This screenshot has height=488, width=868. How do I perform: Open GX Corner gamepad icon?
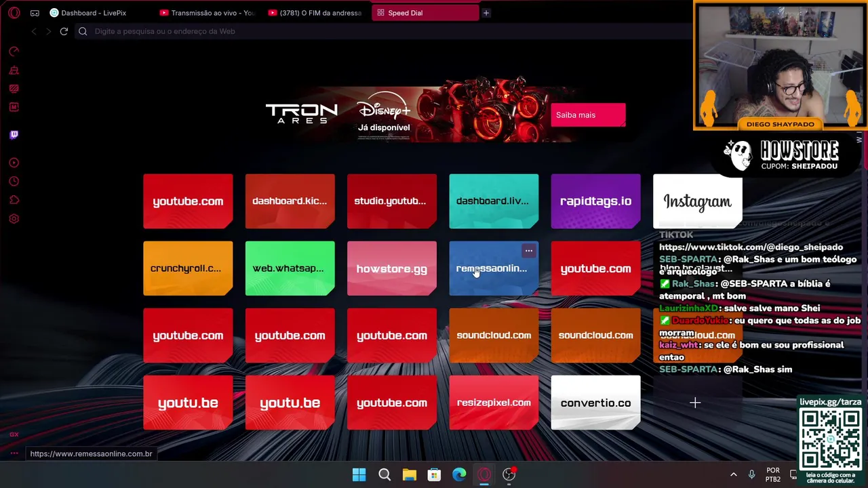click(x=35, y=13)
